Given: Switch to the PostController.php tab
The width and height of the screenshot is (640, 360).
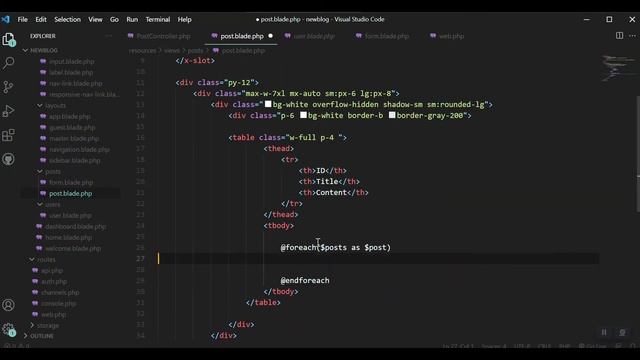Looking at the screenshot, I should (x=163, y=36).
